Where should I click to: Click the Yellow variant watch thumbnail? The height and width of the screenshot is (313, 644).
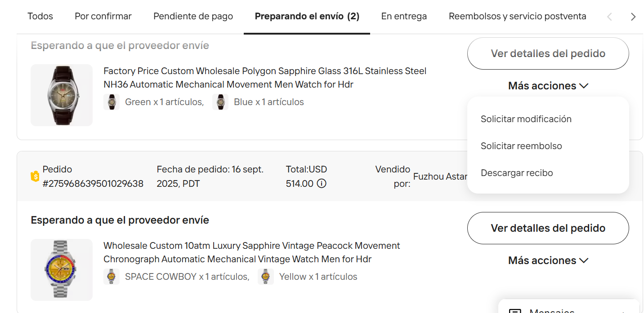click(266, 277)
